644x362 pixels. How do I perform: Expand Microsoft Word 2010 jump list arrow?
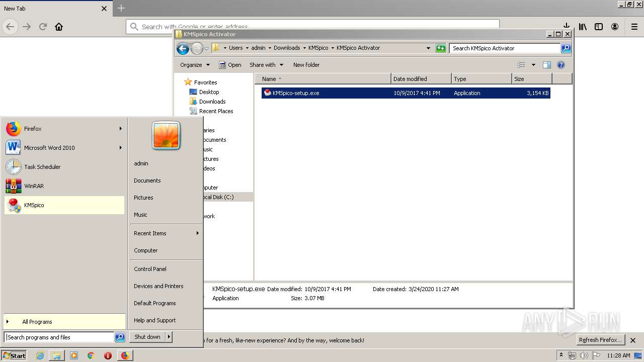point(120,148)
